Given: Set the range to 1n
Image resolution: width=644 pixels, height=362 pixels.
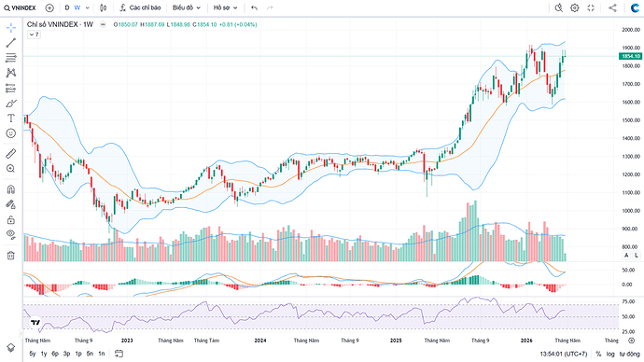Looking at the screenshot, I should pyautogui.click(x=101, y=354).
